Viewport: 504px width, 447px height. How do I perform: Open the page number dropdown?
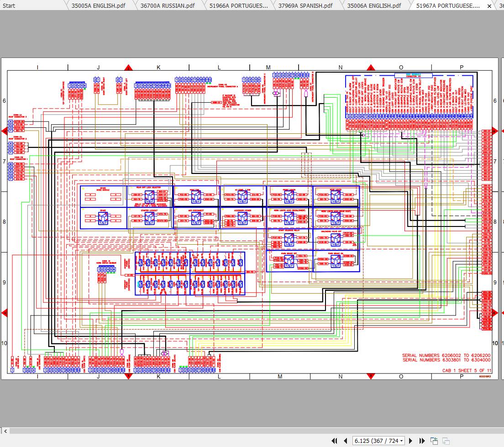401,441
